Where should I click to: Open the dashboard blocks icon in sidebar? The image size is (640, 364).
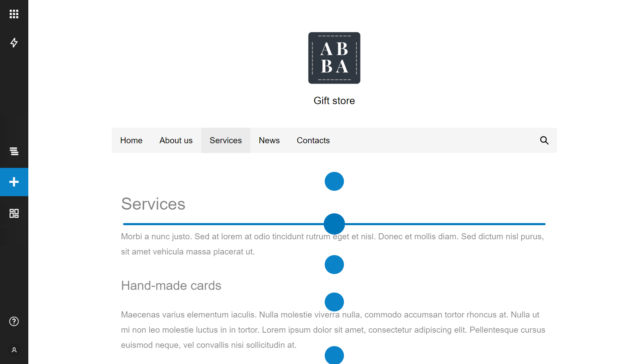(x=14, y=213)
